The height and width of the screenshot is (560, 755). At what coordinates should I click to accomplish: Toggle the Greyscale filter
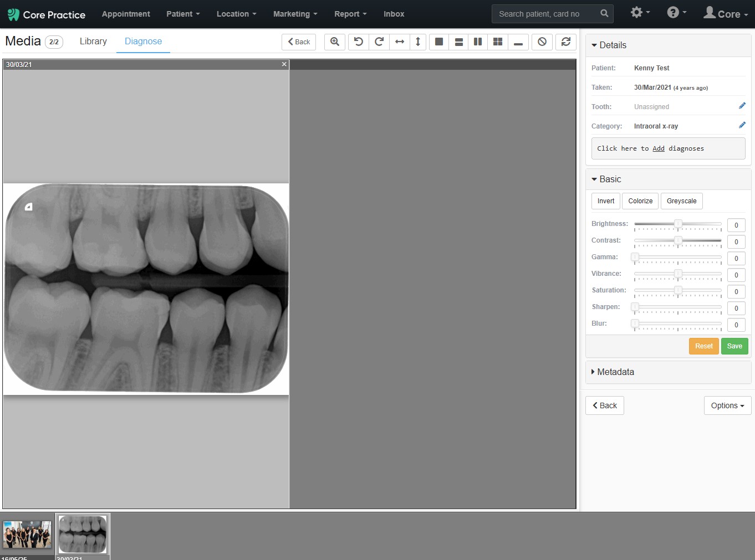[x=682, y=201]
